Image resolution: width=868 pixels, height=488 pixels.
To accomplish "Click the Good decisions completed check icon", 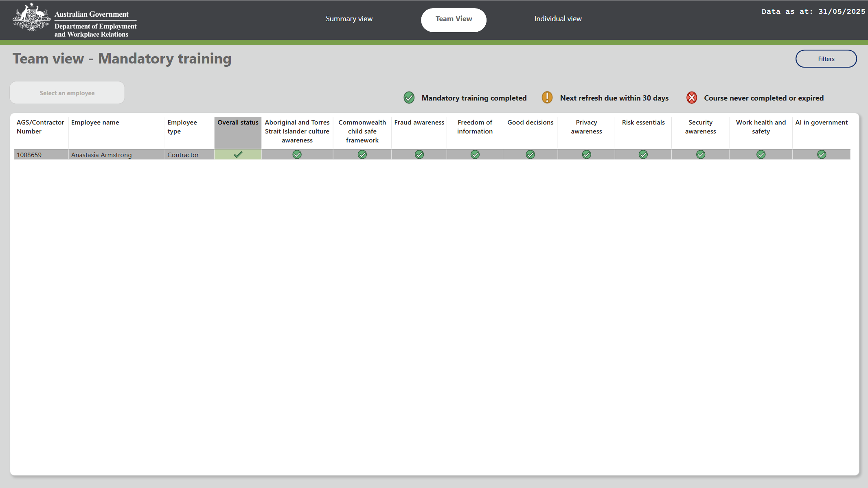I will (x=530, y=155).
